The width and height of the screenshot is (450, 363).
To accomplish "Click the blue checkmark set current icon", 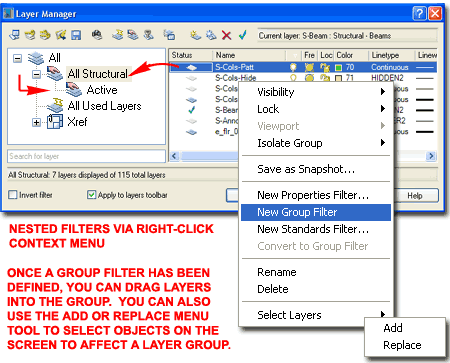I will [x=242, y=35].
